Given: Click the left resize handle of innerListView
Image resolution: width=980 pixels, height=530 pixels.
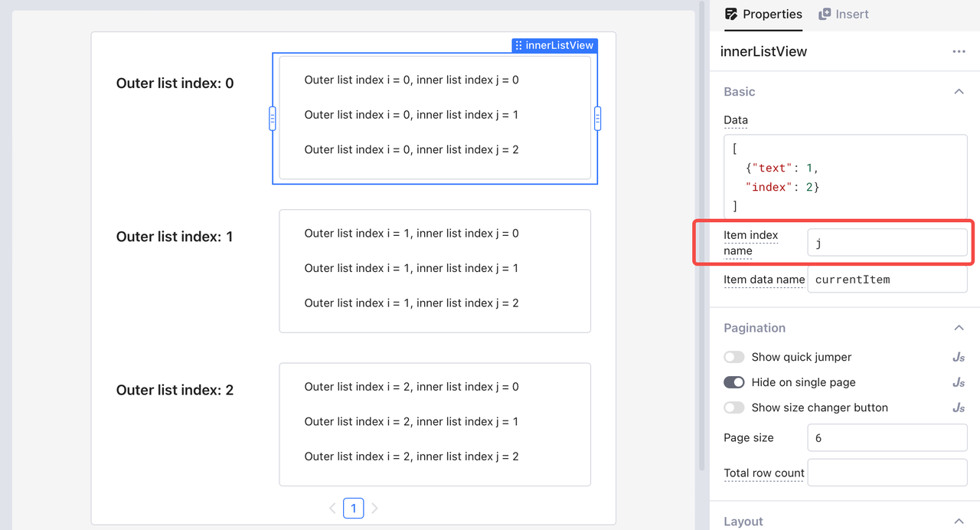Looking at the screenshot, I should point(273,118).
